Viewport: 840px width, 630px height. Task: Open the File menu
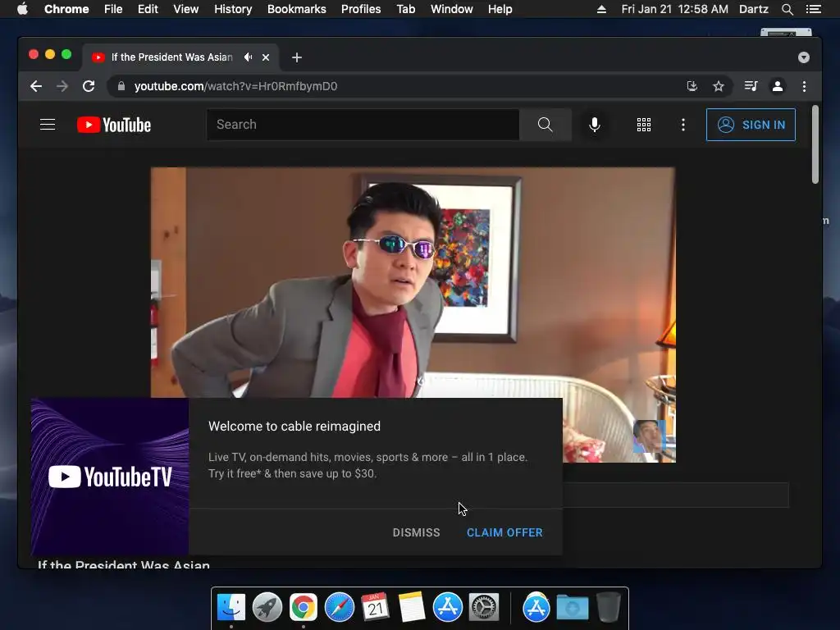click(x=113, y=9)
